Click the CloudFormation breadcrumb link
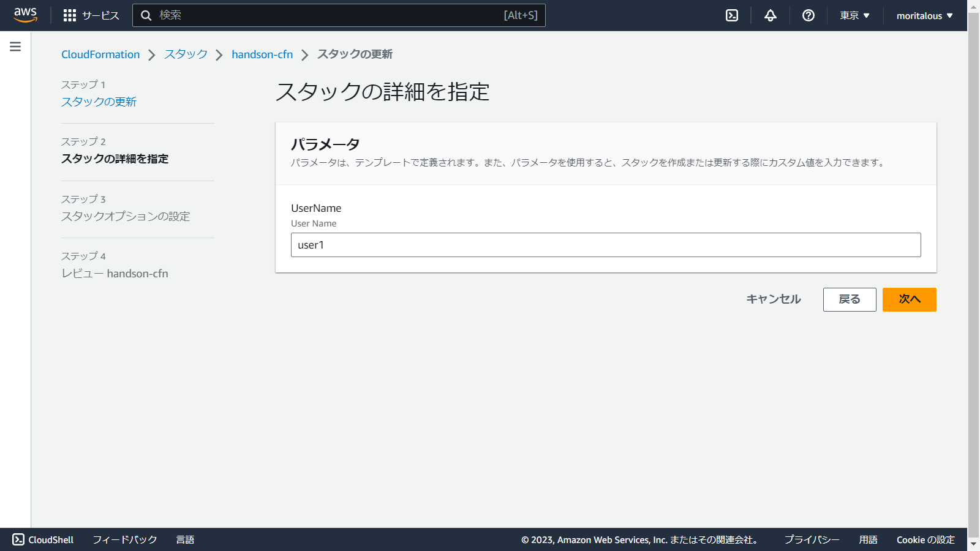The width and height of the screenshot is (980, 551). (x=100, y=54)
